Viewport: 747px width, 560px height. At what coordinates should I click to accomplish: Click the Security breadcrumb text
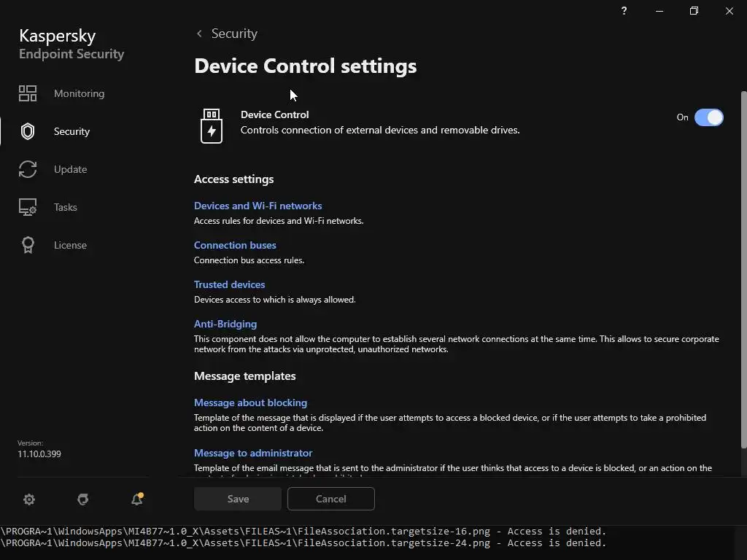pos(234,34)
